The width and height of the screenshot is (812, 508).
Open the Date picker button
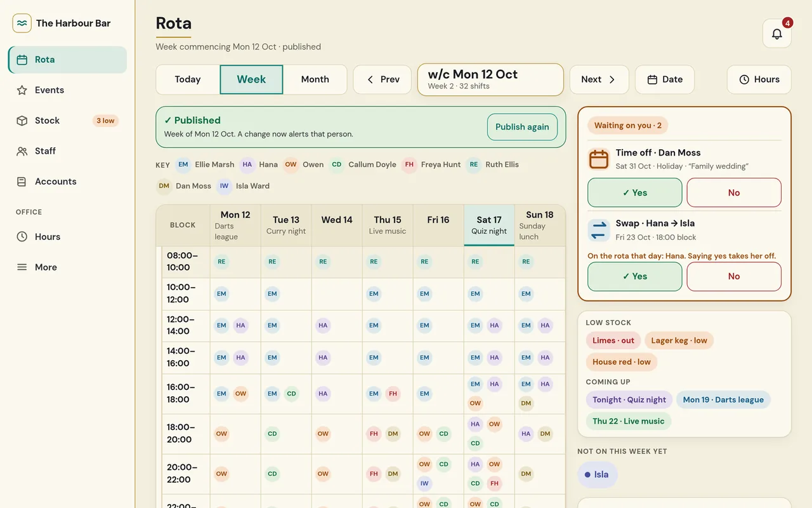tap(665, 79)
